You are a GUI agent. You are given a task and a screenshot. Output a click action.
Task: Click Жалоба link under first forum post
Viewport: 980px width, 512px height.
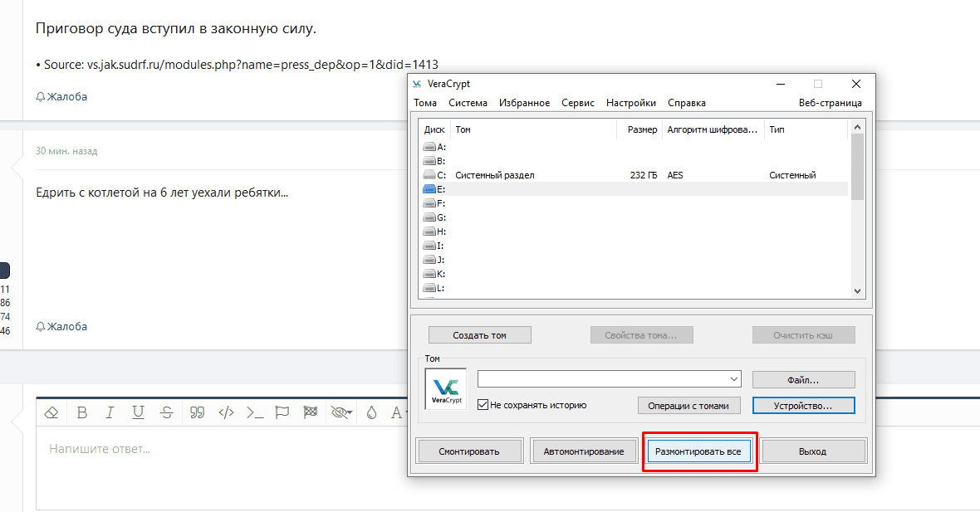pyautogui.click(x=61, y=97)
